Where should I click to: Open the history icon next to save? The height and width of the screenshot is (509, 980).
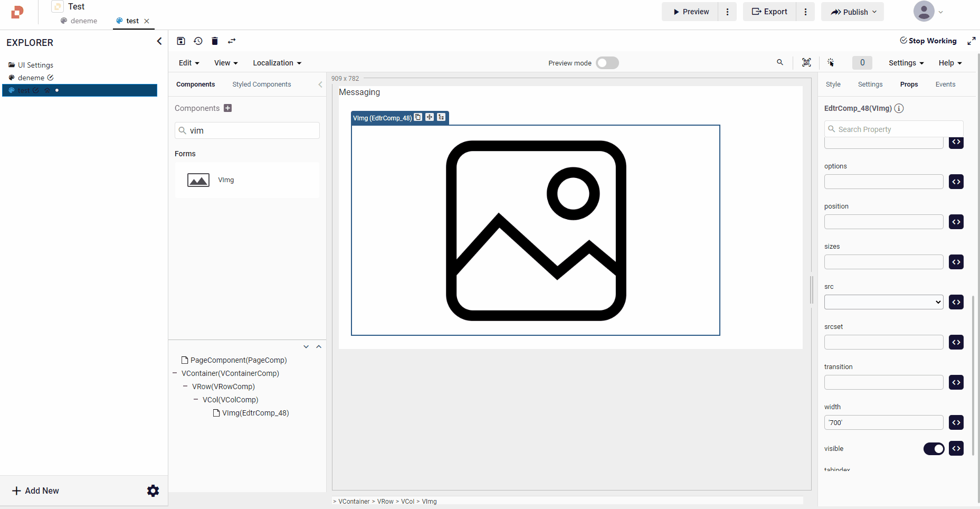click(x=198, y=41)
